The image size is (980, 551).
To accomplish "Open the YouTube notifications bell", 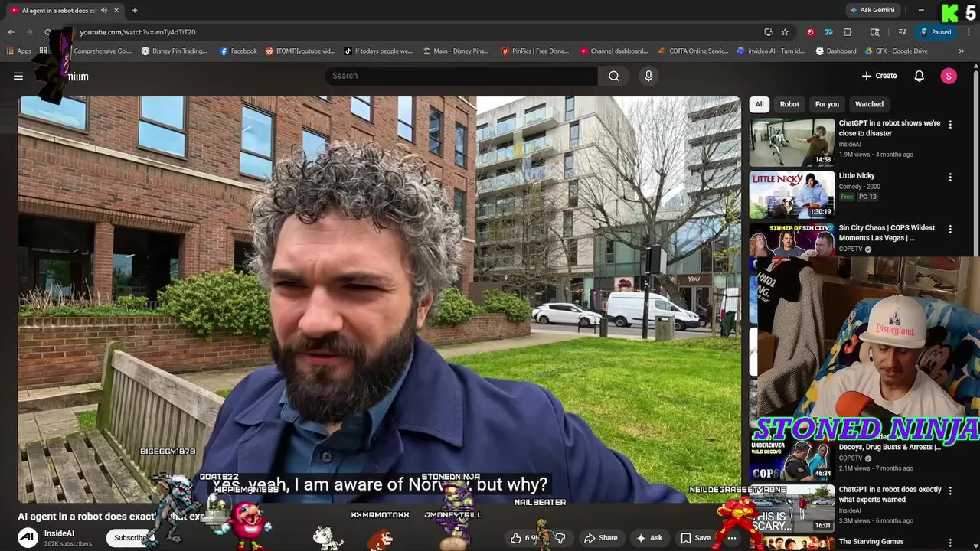I will 919,76.
